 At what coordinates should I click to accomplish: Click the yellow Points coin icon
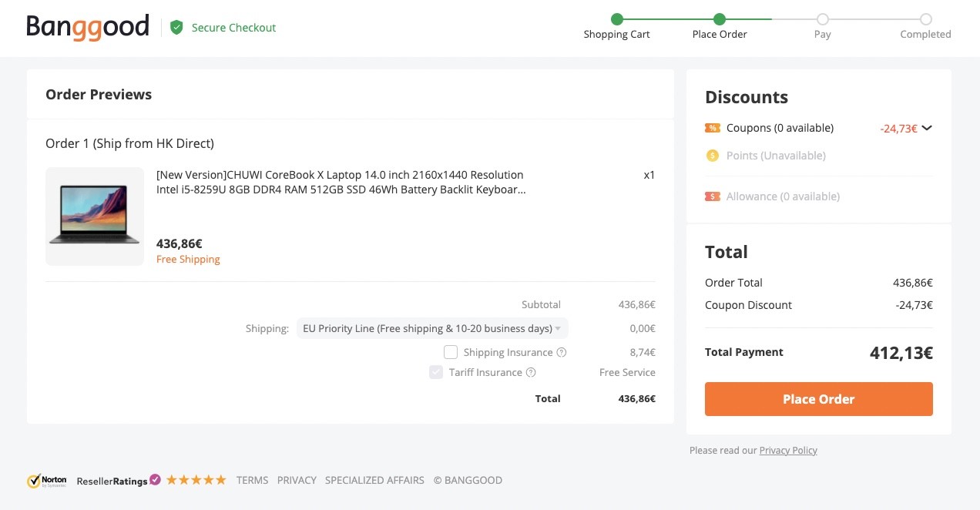[713, 156]
